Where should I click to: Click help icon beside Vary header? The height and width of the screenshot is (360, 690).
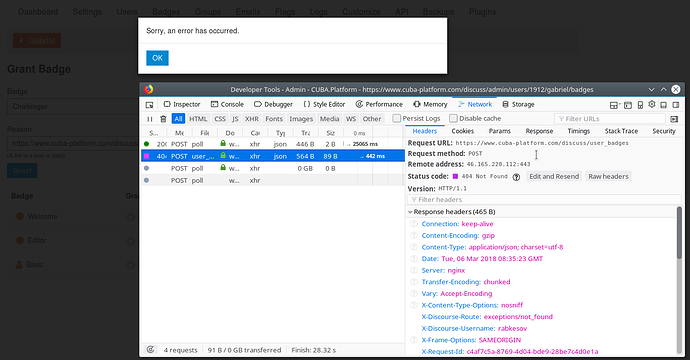click(x=414, y=294)
